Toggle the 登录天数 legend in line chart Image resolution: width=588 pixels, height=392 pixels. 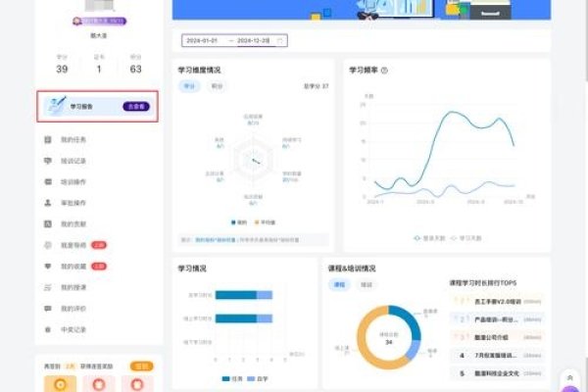pyautogui.click(x=429, y=238)
